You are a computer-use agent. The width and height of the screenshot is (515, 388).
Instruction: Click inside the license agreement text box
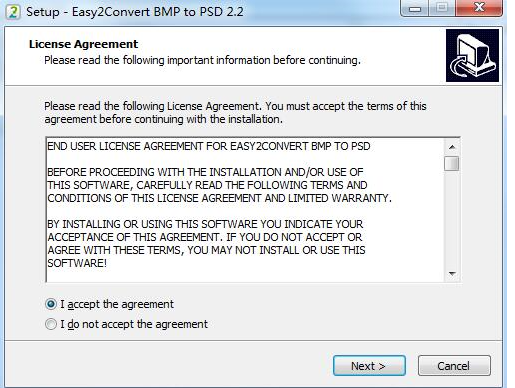point(245,210)
